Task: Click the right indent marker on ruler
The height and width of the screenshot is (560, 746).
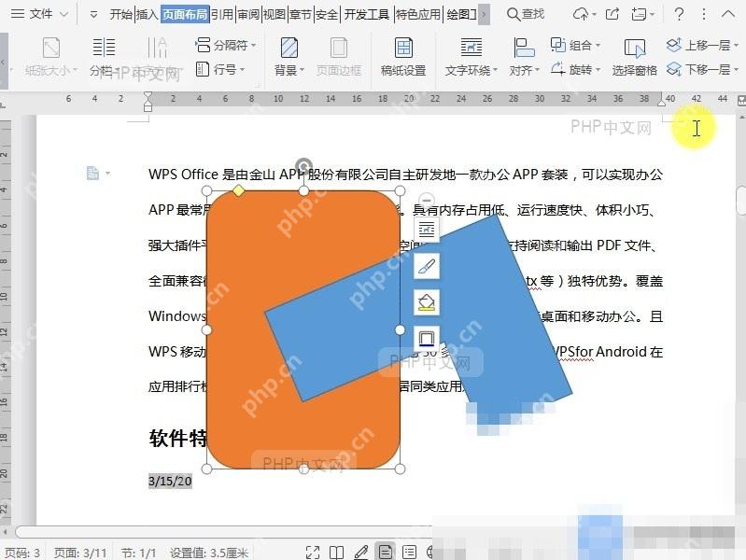Action: click(661, 102)
